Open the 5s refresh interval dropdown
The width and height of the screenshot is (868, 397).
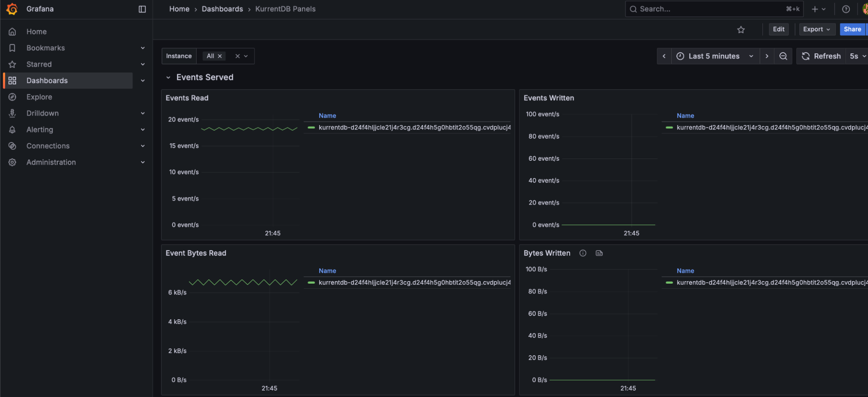[856, 56]
